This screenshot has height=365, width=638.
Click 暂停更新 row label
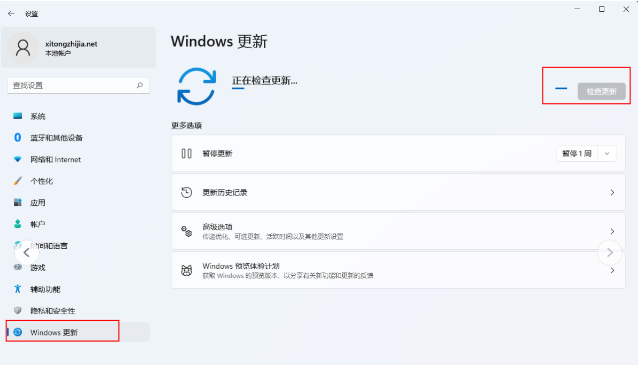coord(217,153)
